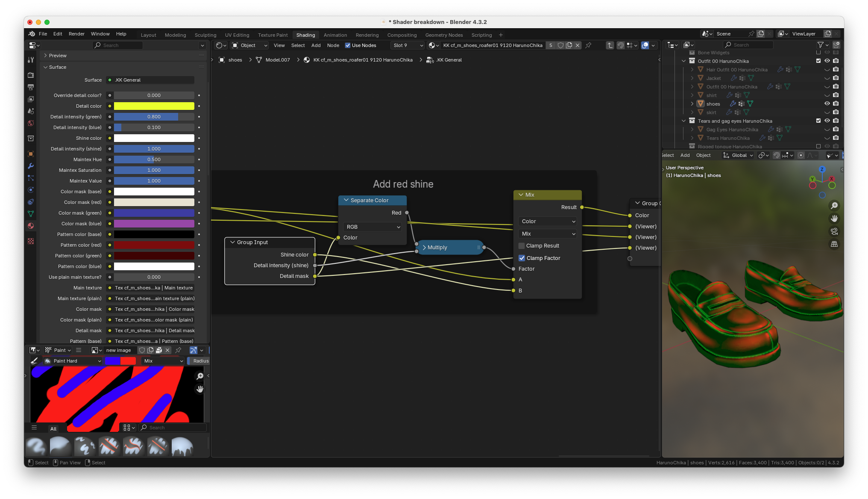Disable the Use Nodes checkbox

(348, 45)
